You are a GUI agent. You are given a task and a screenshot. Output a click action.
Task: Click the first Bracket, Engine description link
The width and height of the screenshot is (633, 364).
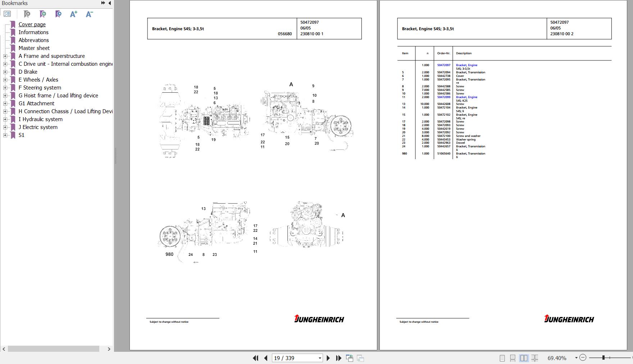(x=466, y=65)
